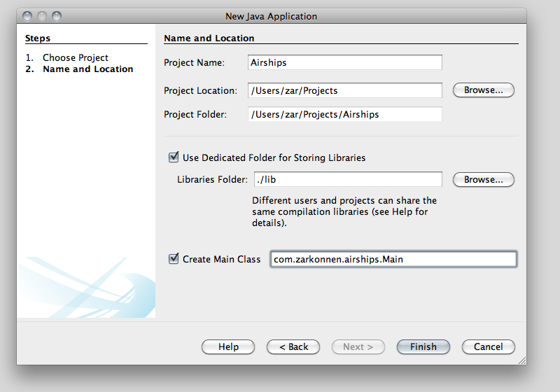
Task: Click the Project Location text field
Action: click(344, 90)
